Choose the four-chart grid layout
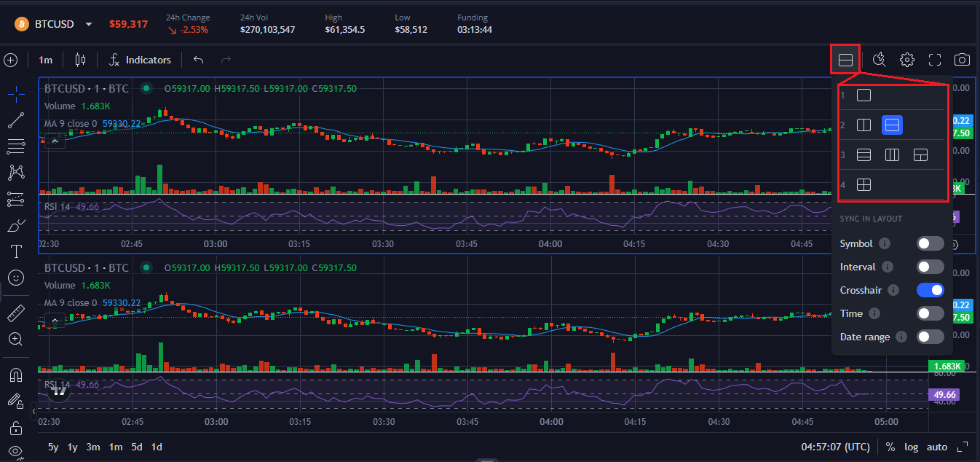Screen dimensions: 980x462 pyautogui.click(x=864, y=185)
